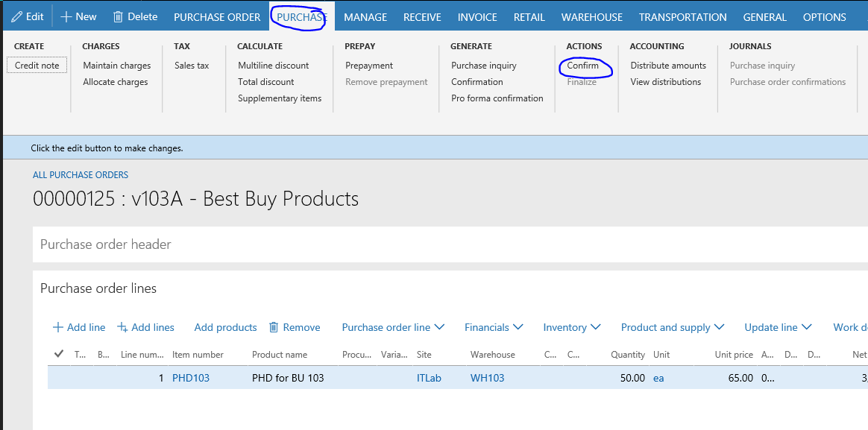
Task: Generate Pro forma confirmation
Action: coord(497,98)
